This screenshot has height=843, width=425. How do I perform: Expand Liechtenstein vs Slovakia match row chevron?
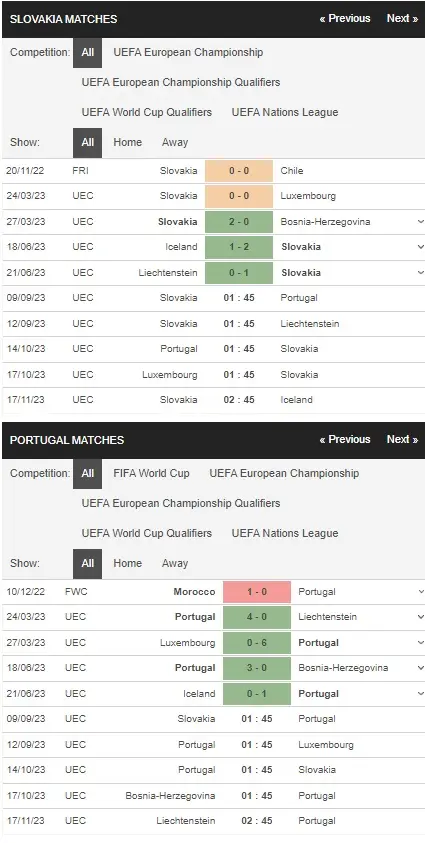[420, 273]
